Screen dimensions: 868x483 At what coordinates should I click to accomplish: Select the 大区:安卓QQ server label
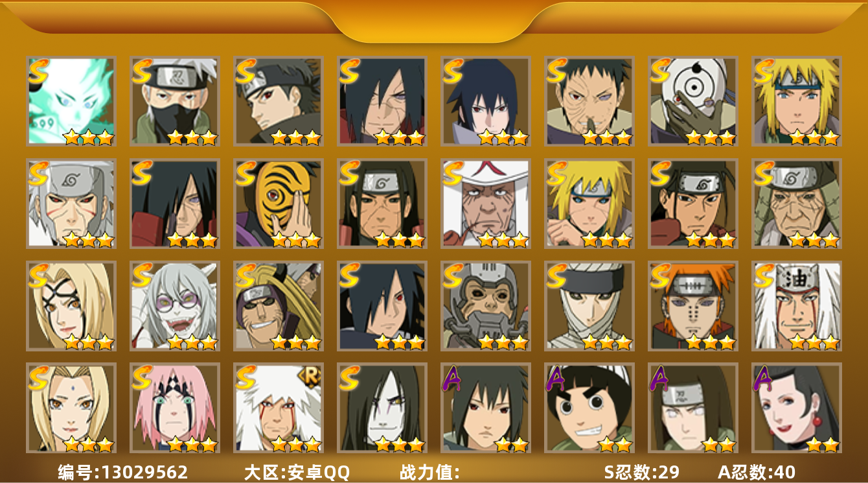[x=297, y=472]
